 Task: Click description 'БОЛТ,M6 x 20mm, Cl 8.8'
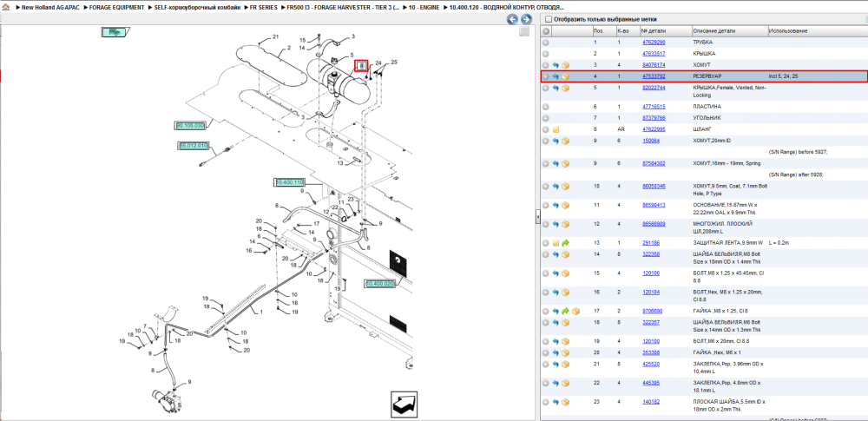[x=722, y=341]
